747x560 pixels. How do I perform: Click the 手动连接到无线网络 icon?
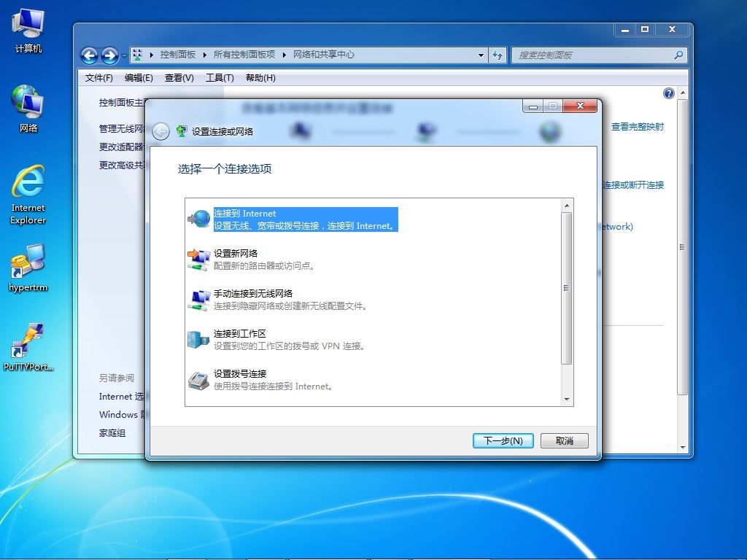point(199,300)
